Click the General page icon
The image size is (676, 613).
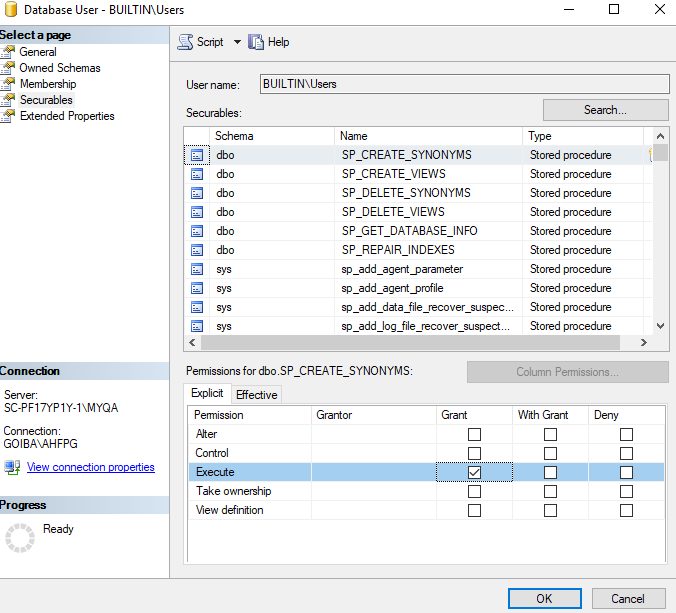tap(8, 52)
